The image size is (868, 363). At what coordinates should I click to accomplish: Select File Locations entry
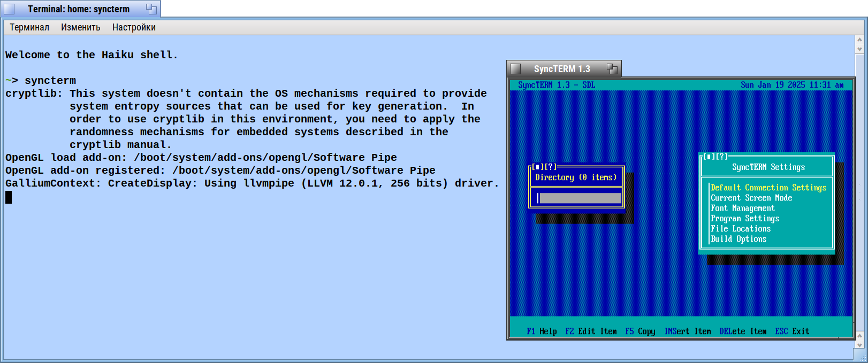[740, 229]
